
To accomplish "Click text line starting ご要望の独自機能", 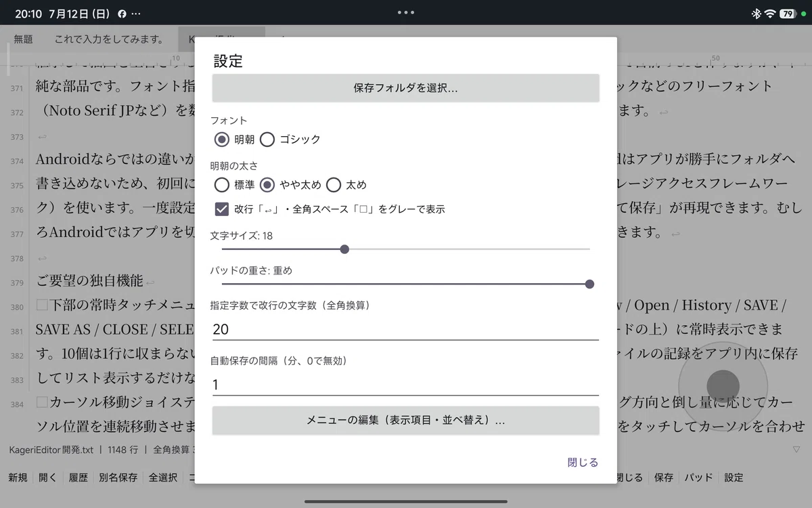I will [x=89, y=281].
